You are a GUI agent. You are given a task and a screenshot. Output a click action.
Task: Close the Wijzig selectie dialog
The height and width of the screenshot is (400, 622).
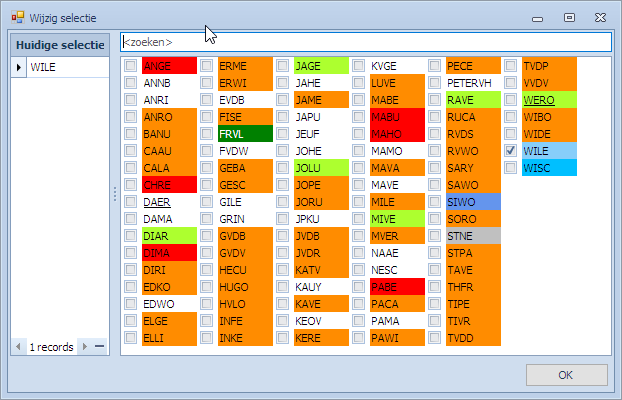(601, 17)
